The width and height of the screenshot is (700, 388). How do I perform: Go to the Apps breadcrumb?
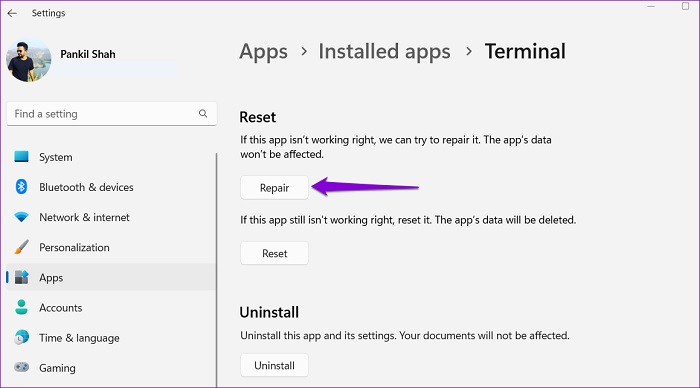pyautogui.click(x=263, y=52)
